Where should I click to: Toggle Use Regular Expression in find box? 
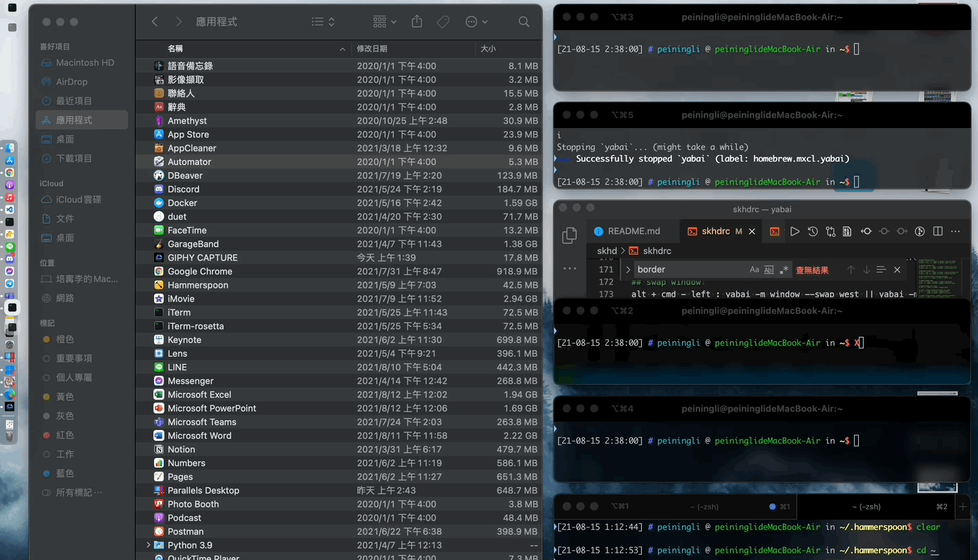point(784,270)
